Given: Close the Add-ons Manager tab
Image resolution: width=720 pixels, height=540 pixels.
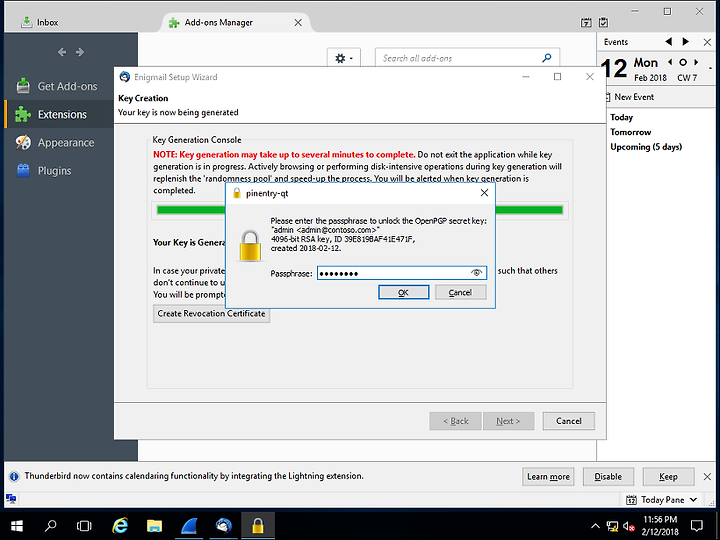Looking at the screenshot, I should [x=298, y=22].
